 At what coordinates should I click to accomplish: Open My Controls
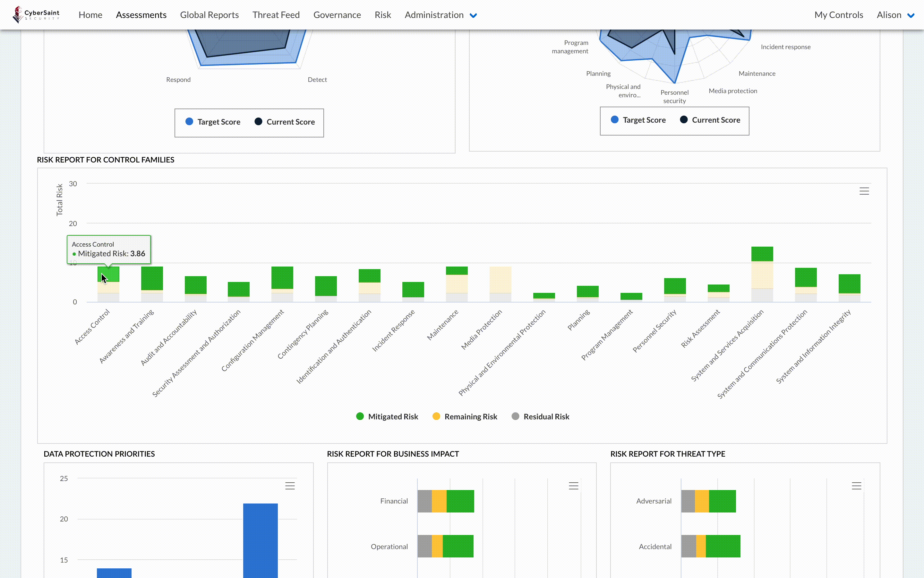838,15
